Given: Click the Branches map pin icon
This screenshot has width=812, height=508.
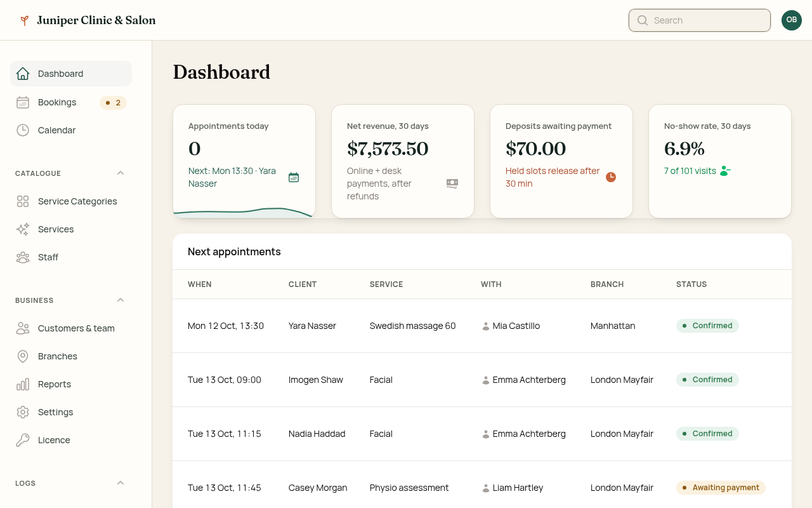Looking at the screenshot, I should coord(23,356).
